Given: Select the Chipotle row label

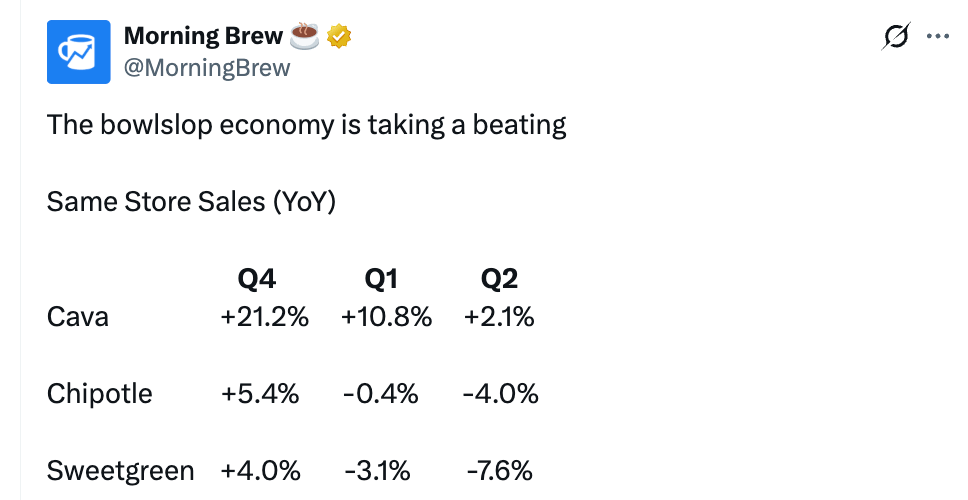Looking at the screenshot, I should 99,394.
